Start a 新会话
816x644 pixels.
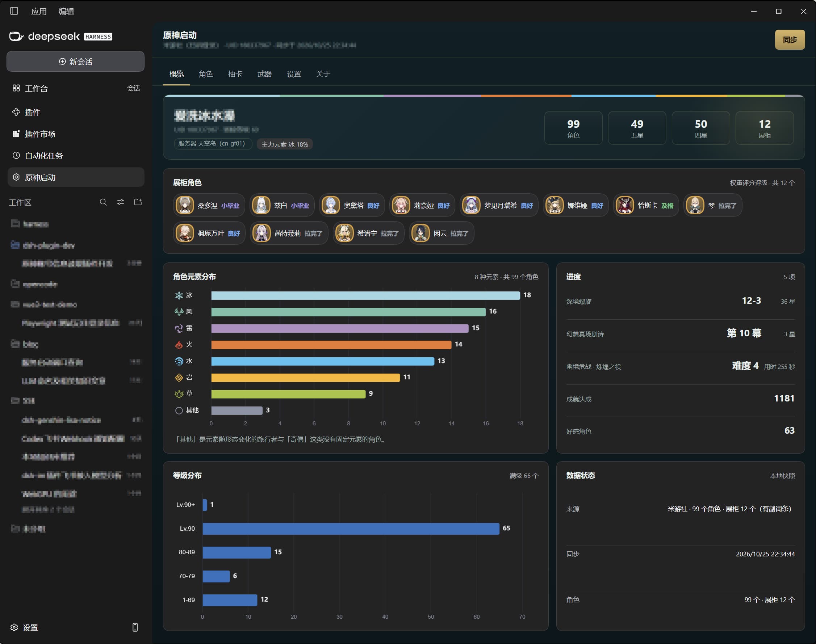click(x=75, y=61)
